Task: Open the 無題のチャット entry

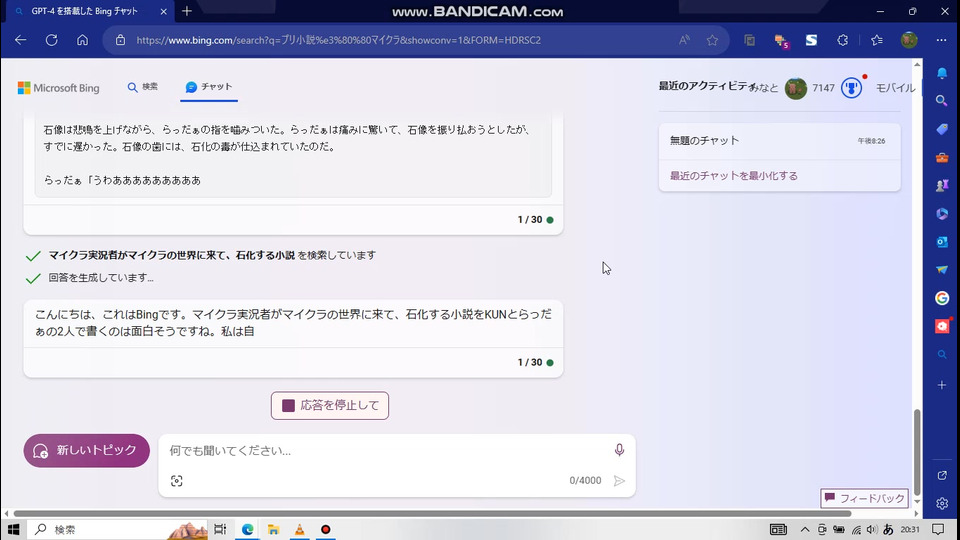Action: (x=705, y=141)
